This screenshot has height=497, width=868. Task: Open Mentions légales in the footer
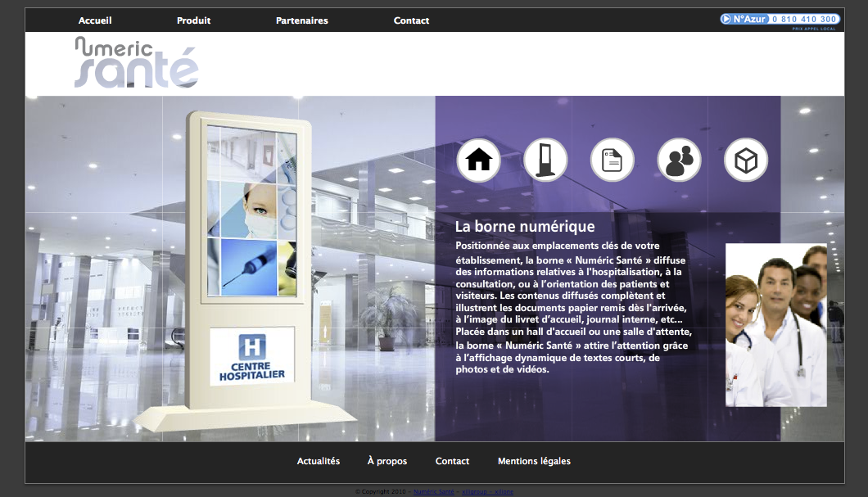[x=534, y=461]
